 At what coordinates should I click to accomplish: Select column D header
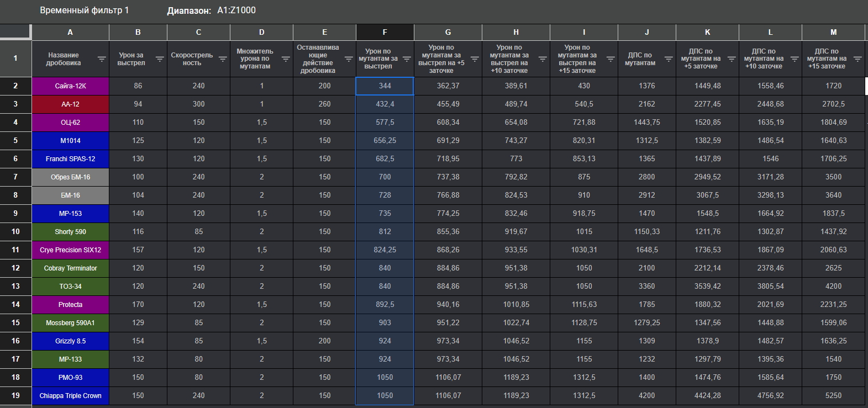pyautogui.click(x=261, y=32)
